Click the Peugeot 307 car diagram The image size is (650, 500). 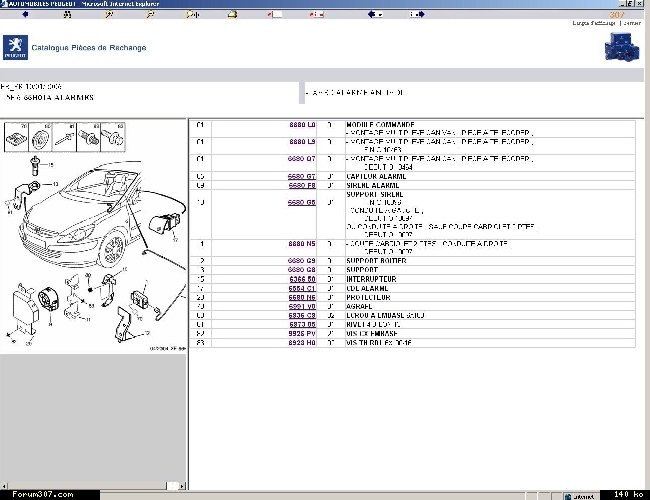[x=81, y=216]
